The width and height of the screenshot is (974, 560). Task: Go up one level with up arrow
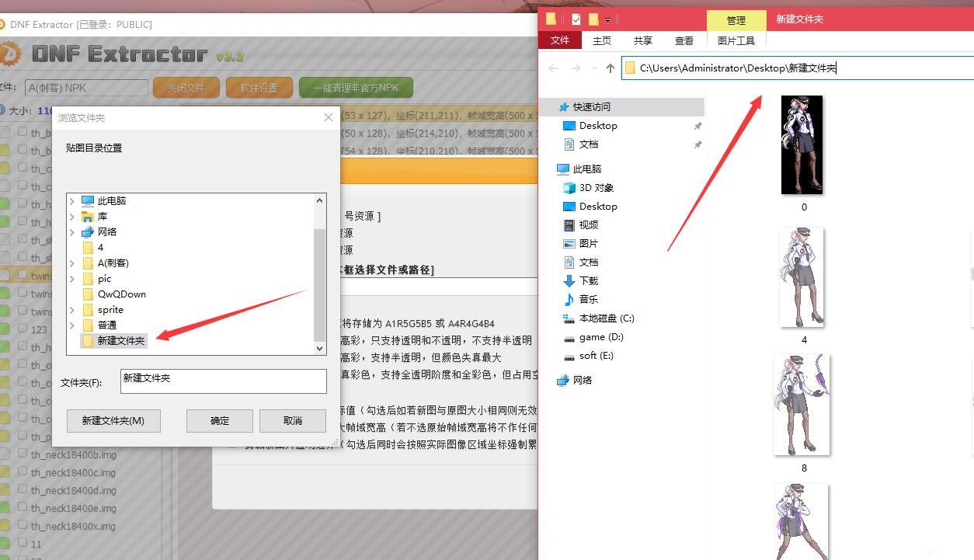(610, 68)
